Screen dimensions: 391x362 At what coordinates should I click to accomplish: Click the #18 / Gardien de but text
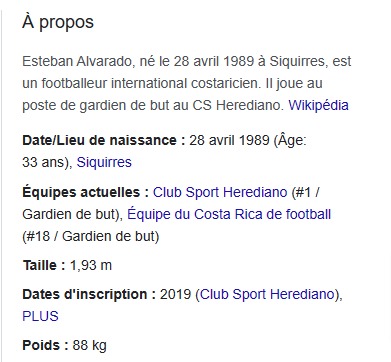tap(91, 236)
